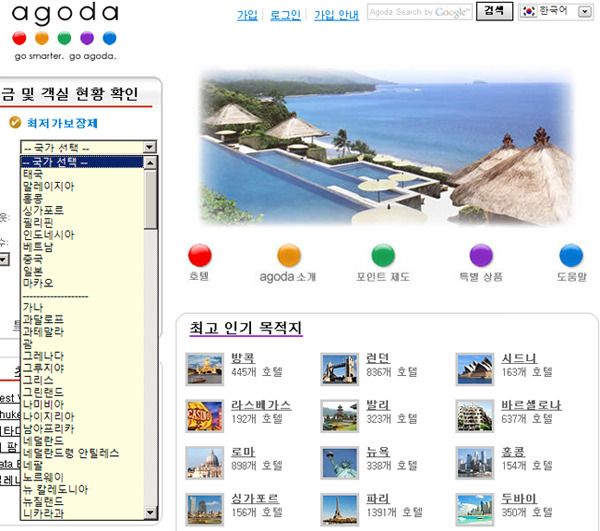Image resolution: width=600 pixels, height=531 pixels.
Task: Click the 최저가보장제 checkmark icon
Action: coord(15,122)
